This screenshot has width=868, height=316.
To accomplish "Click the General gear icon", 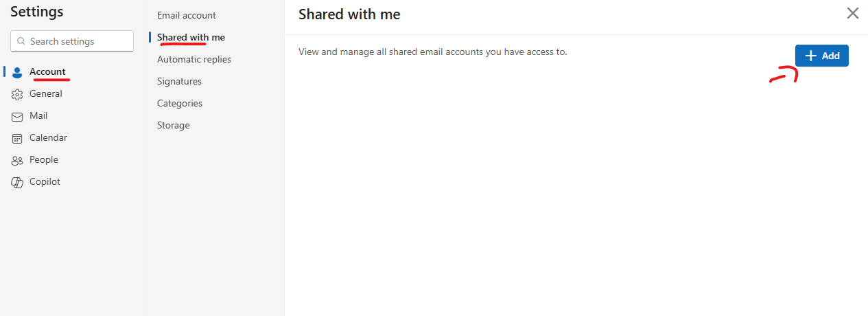I will click(18, 94).
